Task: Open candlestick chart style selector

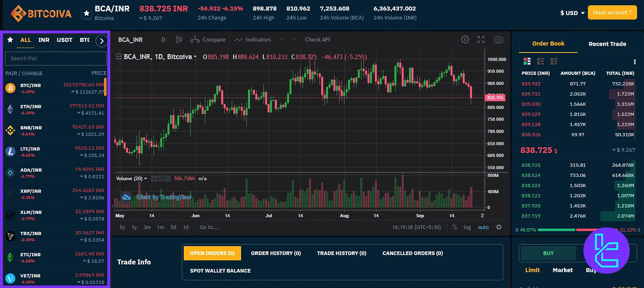Action: pyautogui.click(x=179, y=39)
